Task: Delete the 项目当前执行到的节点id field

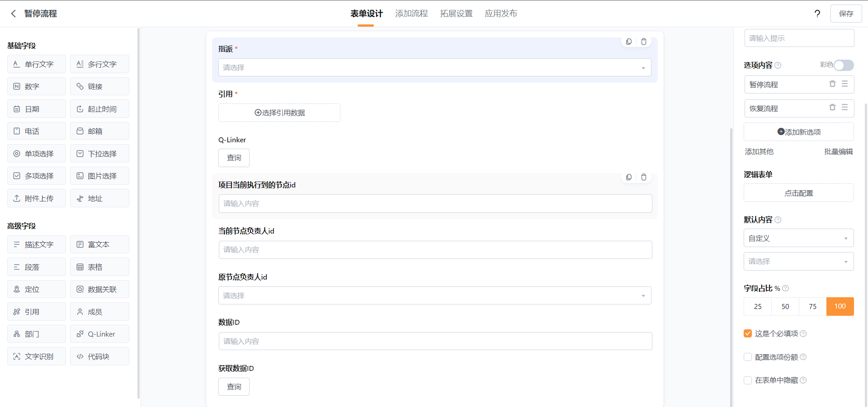Action: (644, 177)
